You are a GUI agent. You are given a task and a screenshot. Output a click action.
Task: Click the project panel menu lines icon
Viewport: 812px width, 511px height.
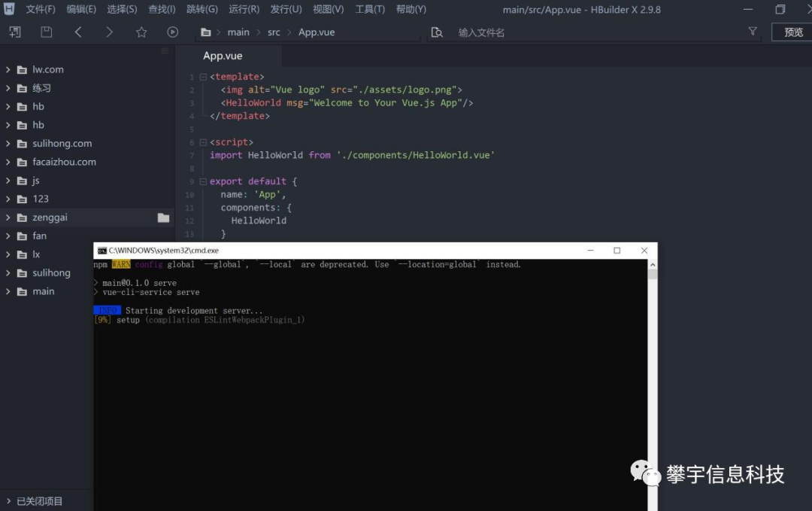(165, 50)
